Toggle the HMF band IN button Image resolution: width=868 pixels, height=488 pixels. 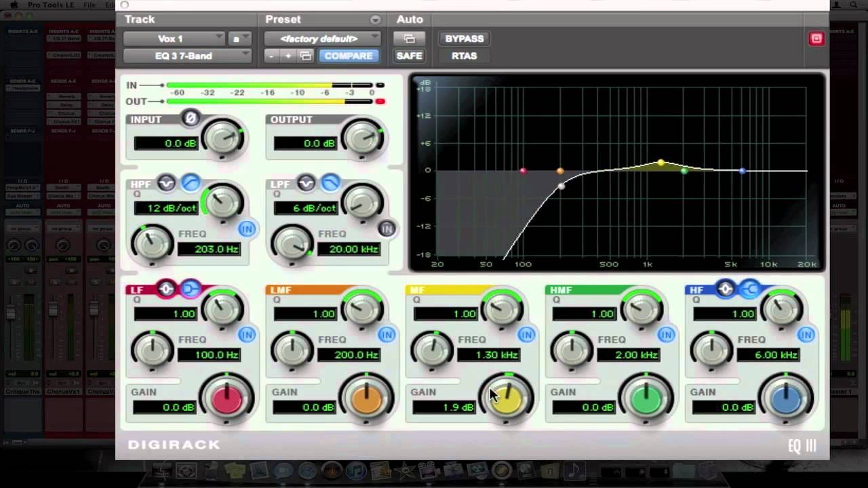click(x=666, y=335)
